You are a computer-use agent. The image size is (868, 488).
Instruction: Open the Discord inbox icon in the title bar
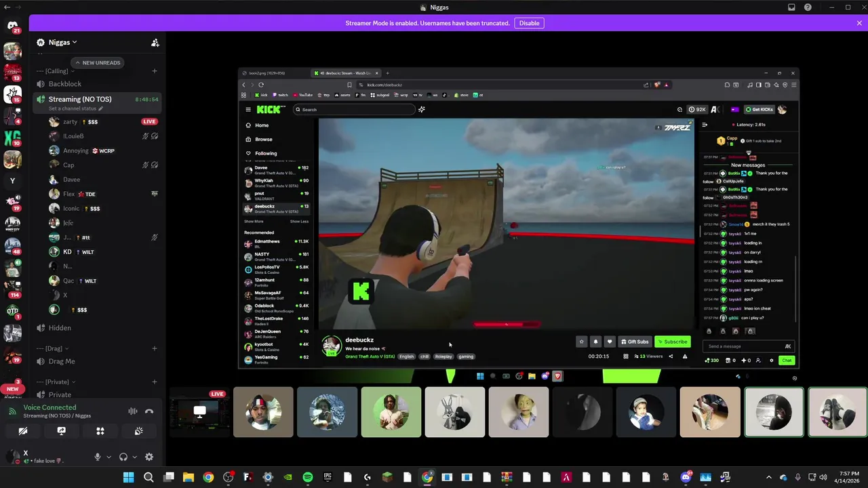791,7
